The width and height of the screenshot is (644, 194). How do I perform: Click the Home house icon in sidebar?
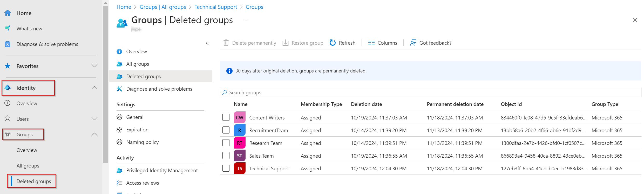[x=8, y=13]
